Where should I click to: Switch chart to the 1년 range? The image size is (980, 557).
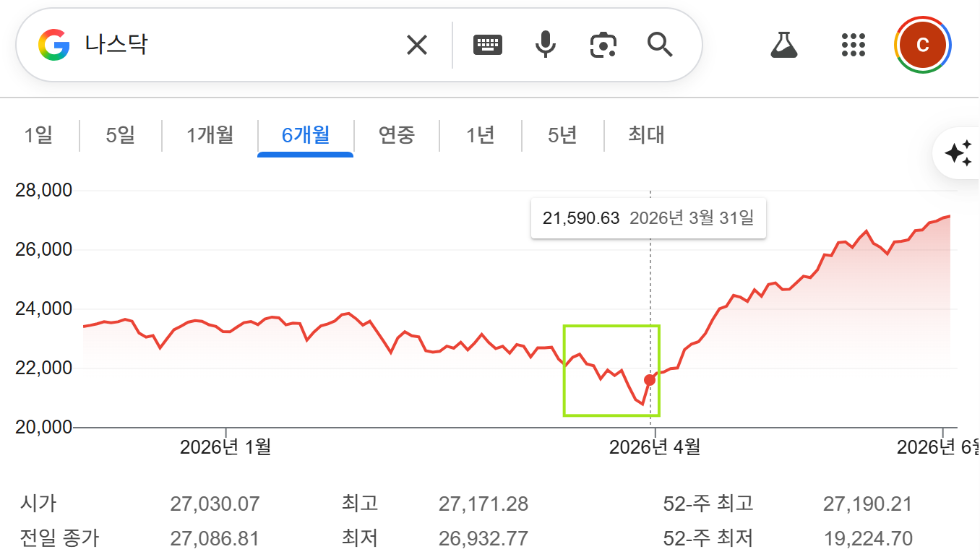[480, 135]
